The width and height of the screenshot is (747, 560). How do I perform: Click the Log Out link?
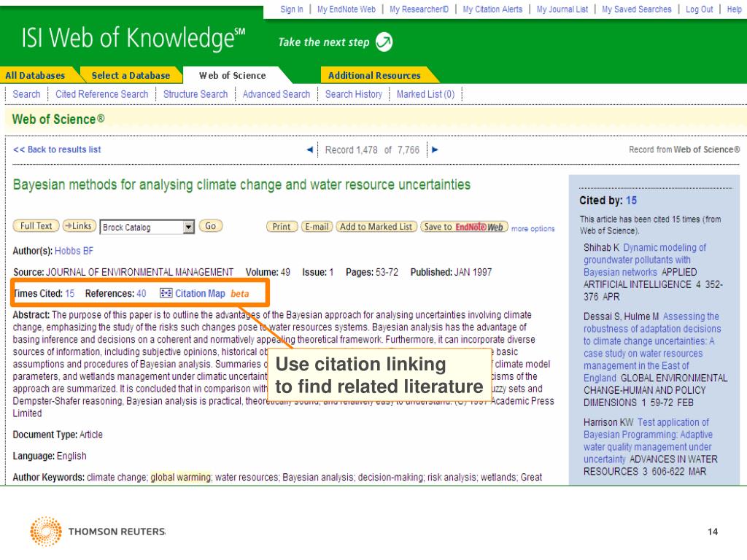tap(700, 9)
